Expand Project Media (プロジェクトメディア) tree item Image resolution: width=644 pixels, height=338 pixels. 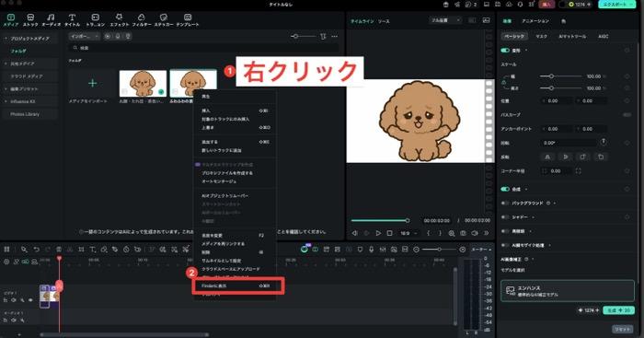point(6,39)
